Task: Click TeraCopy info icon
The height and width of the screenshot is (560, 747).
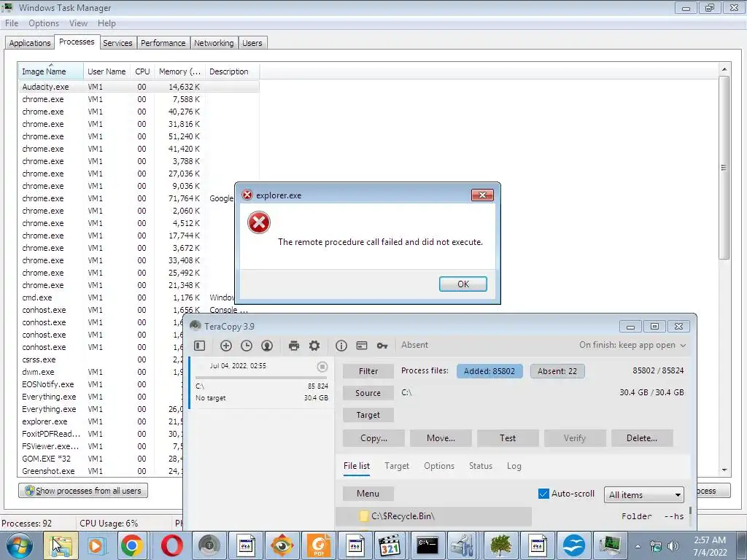Action: [341, 346]
